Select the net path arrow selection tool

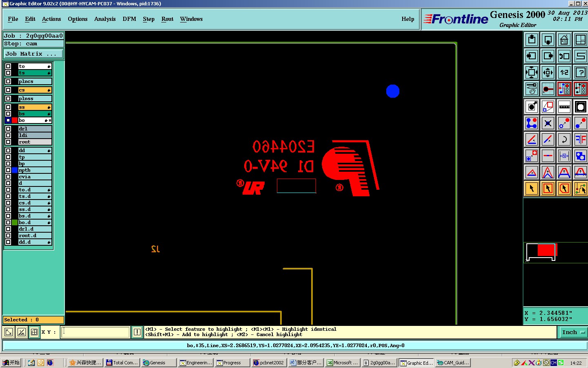point(580,188)
